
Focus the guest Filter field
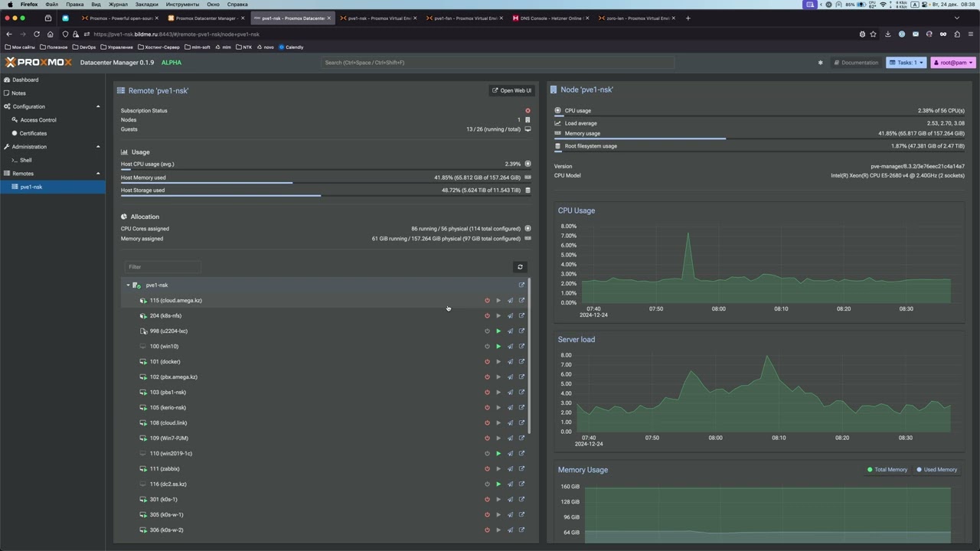162,267
